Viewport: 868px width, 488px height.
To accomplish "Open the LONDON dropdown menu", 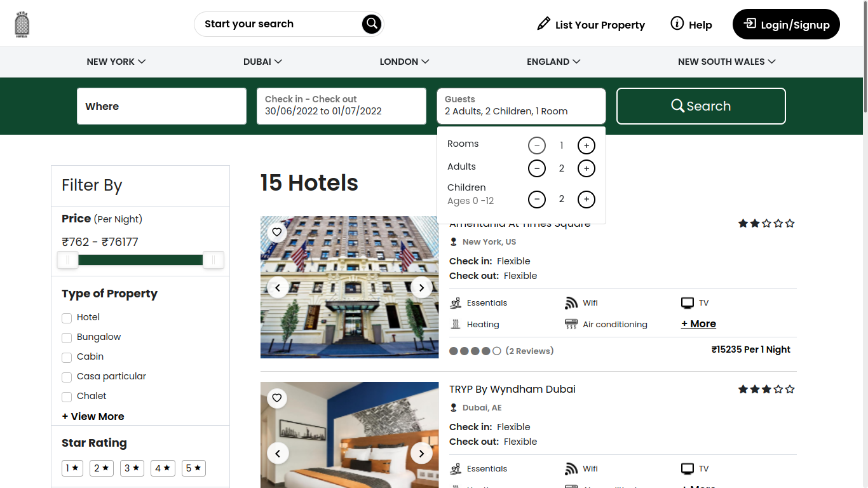I will (x=404, y=62).
